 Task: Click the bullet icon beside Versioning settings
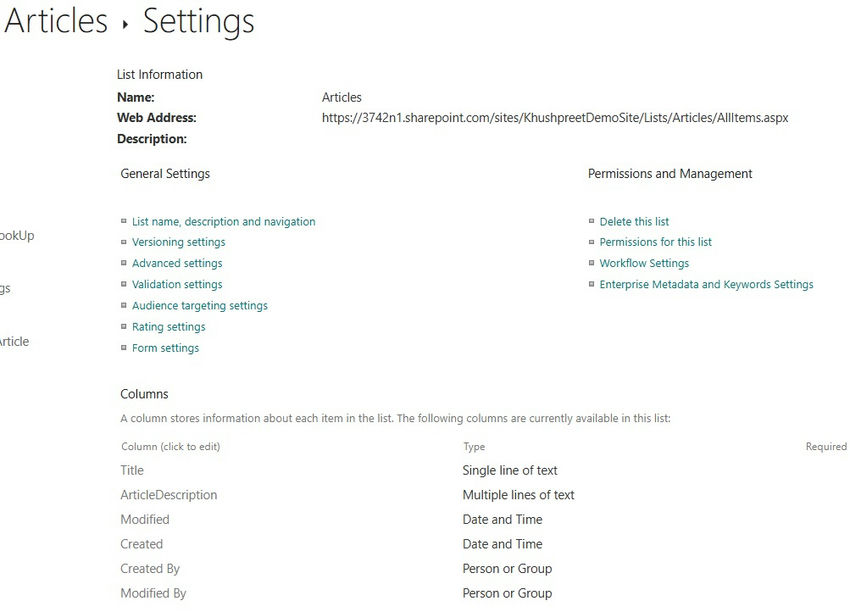point(124,242)
